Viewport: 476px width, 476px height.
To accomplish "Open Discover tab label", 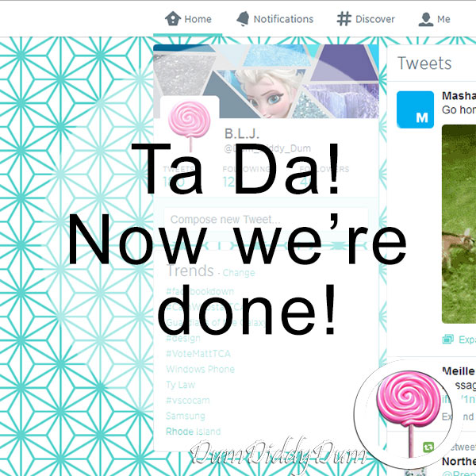I will [375, 19].
